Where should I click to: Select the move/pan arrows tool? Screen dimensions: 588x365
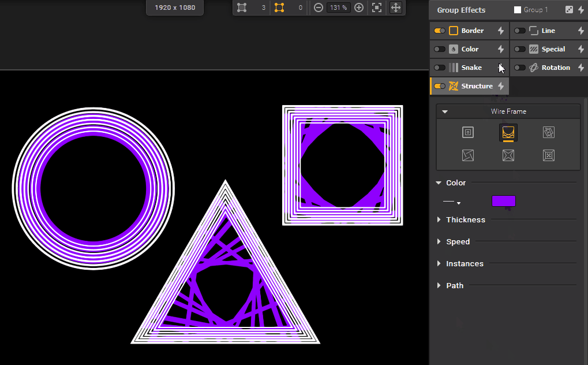pos(396,8)
